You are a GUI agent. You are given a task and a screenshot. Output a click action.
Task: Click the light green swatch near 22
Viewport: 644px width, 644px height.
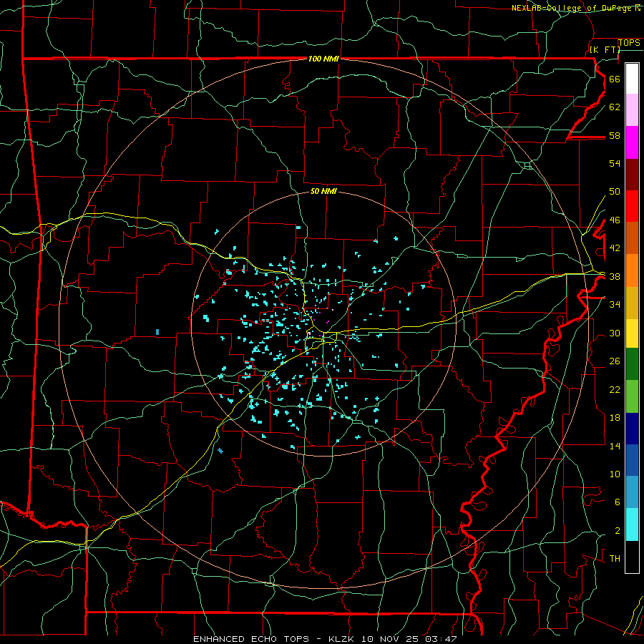pos(632,396)
